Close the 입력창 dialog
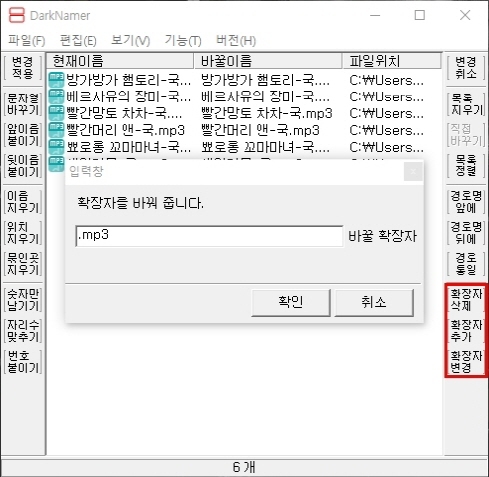The height and width of the screenshot is (477, 489). [413, 172]
